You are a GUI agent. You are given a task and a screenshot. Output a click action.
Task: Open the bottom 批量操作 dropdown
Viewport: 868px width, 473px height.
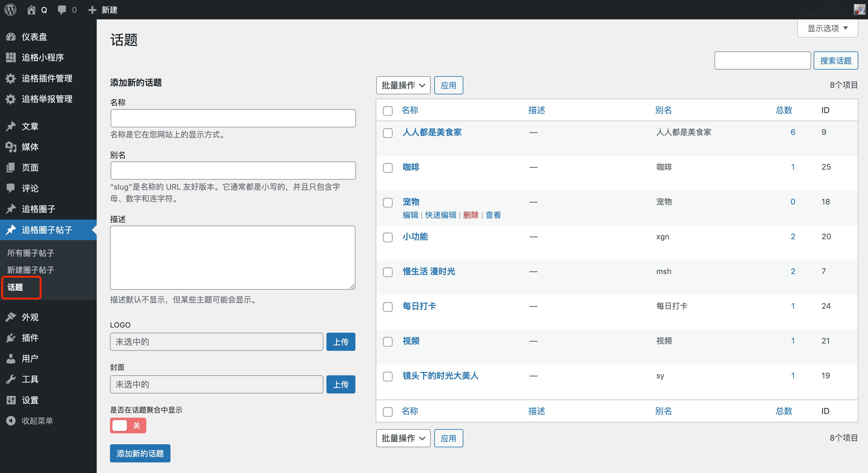(x=403, y=438)
